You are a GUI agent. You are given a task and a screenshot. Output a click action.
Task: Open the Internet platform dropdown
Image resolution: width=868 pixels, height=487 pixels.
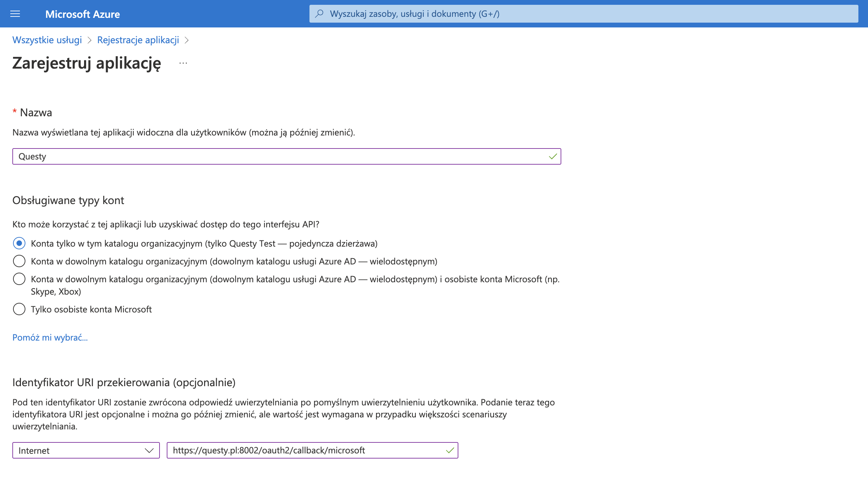pos(86,450)
